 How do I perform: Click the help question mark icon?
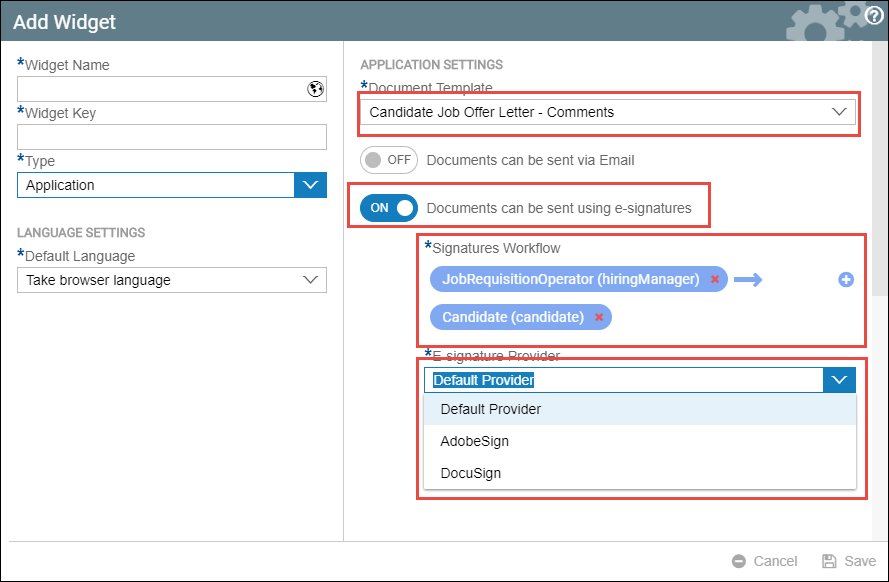pyautogui.click(x=873, y=15)
